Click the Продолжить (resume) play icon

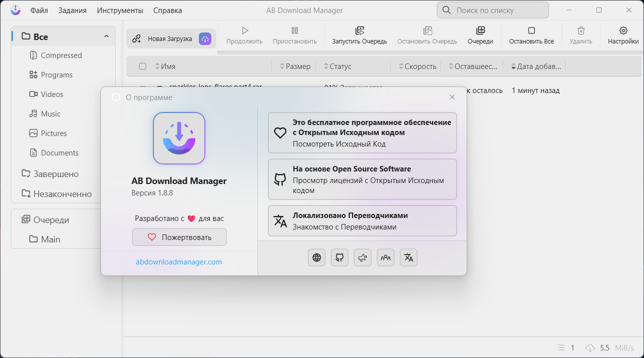[244, 31]
